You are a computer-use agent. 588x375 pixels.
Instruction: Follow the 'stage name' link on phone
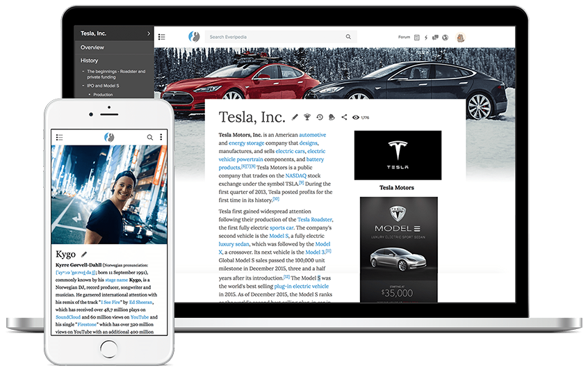[116, 280]
